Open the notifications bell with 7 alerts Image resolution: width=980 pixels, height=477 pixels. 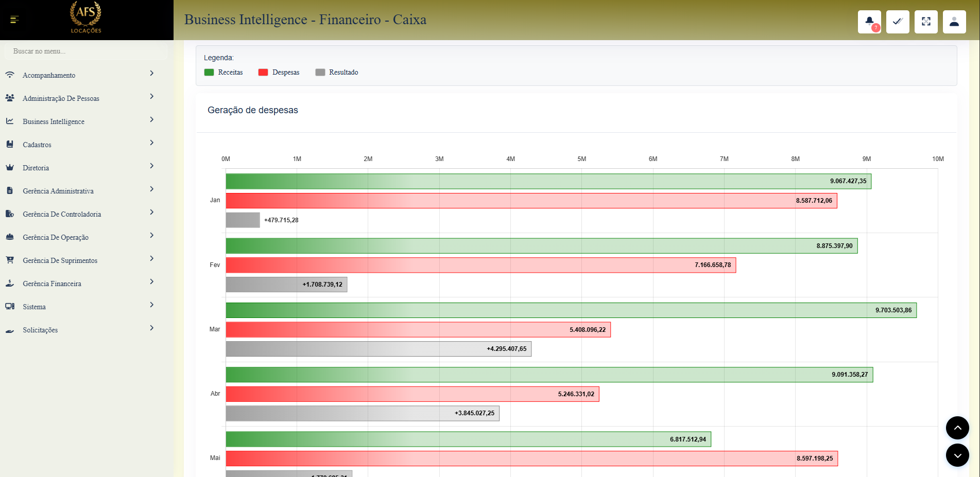point(869,21)
